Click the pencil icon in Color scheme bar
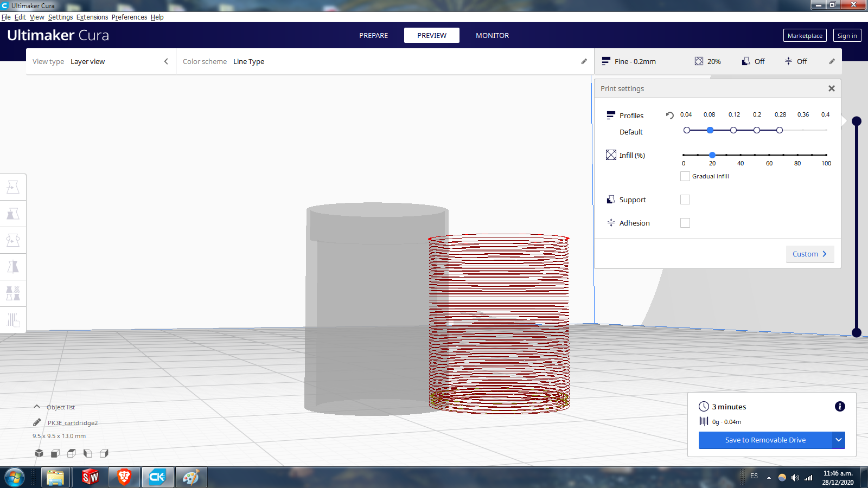This screenshot has height=488, width=868. (x=584, y=61)
